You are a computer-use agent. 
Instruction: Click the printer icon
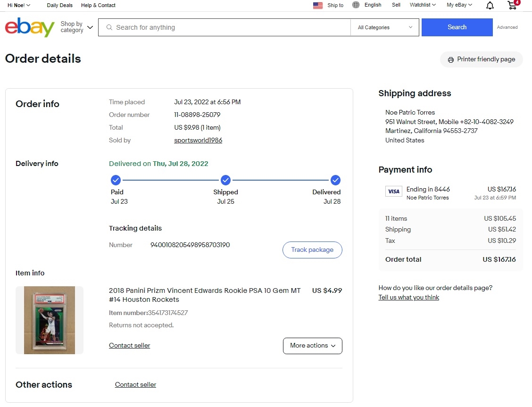pos(450,60)
